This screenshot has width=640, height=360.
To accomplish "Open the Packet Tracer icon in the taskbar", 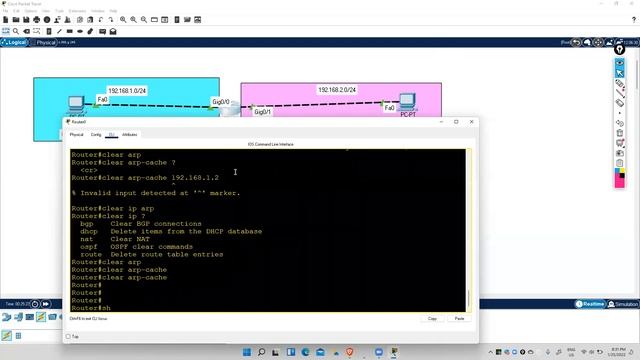I will (x=394, y=352).
